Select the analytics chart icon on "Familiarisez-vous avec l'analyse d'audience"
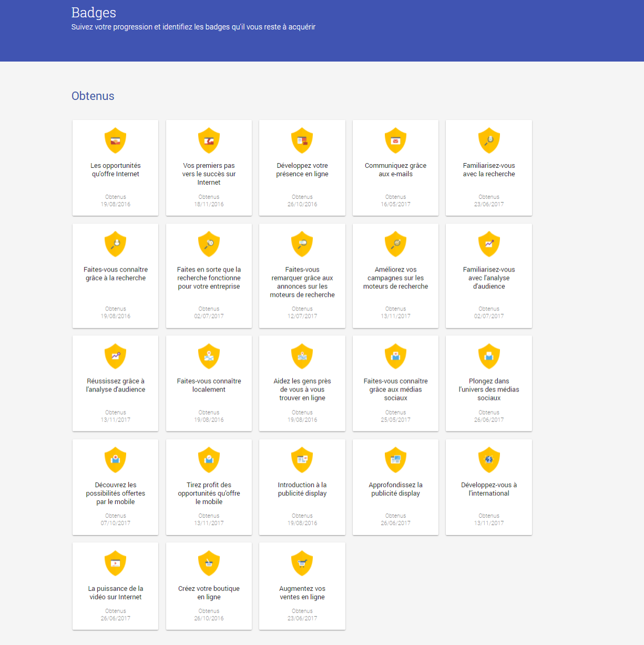 pos(489,244)
